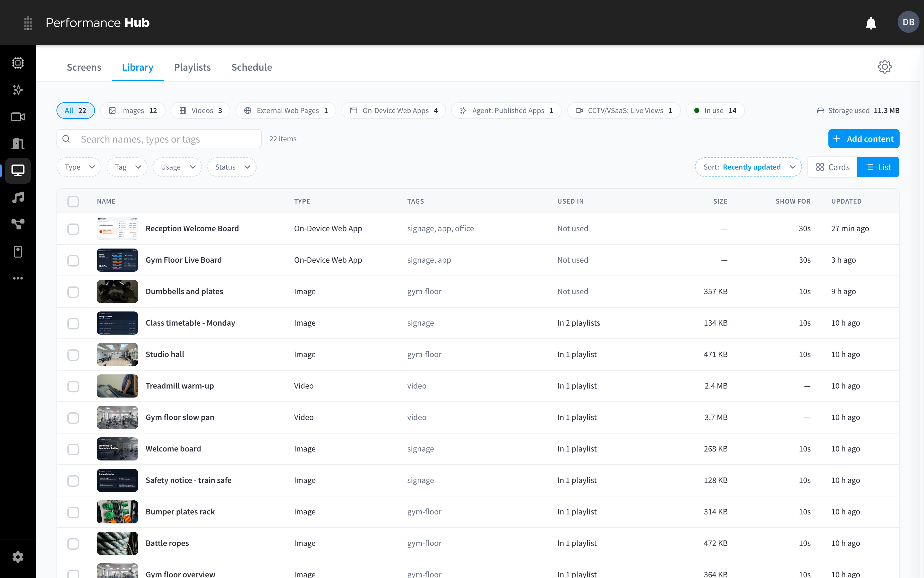Check the Battle ropes row

click(x=73, y=544)
